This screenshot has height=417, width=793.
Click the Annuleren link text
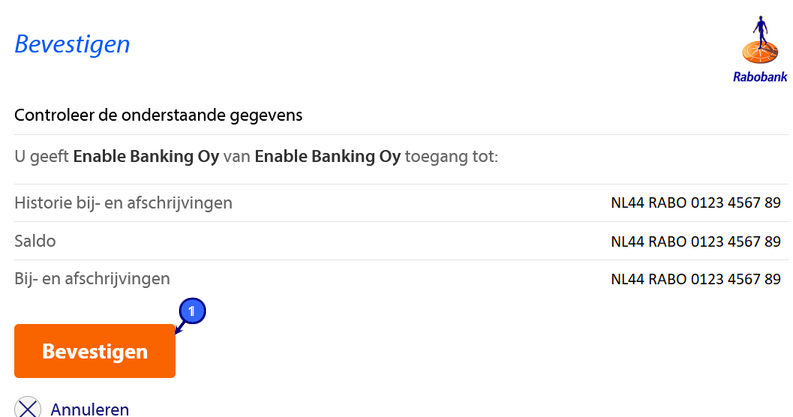coord(89,408)
